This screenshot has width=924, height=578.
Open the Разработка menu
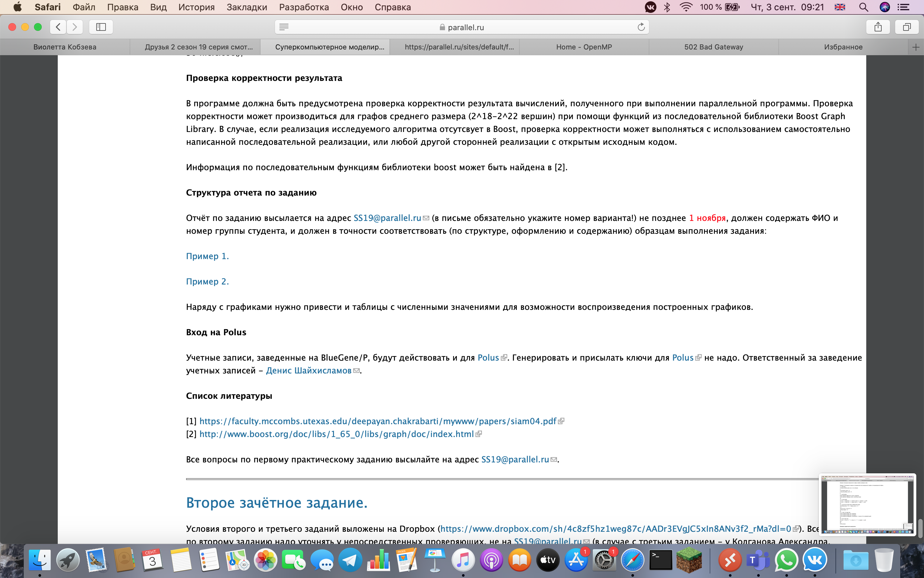pos(304,7)
